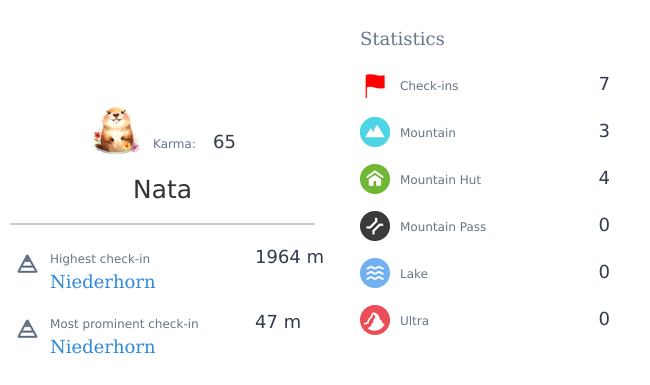Click the red Check-ins flag icon
The image size is (650, 385).
[x=375, y=86]
